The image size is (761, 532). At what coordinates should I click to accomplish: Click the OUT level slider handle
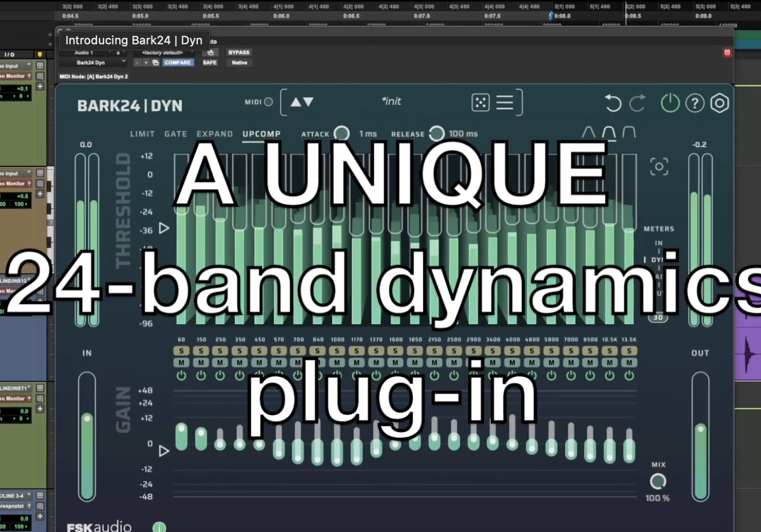700,429
